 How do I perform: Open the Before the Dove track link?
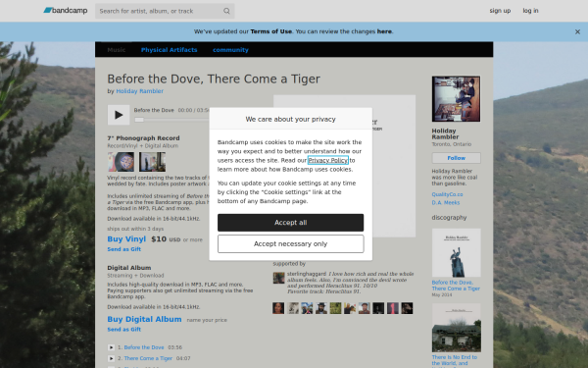[x=144, y=347]
